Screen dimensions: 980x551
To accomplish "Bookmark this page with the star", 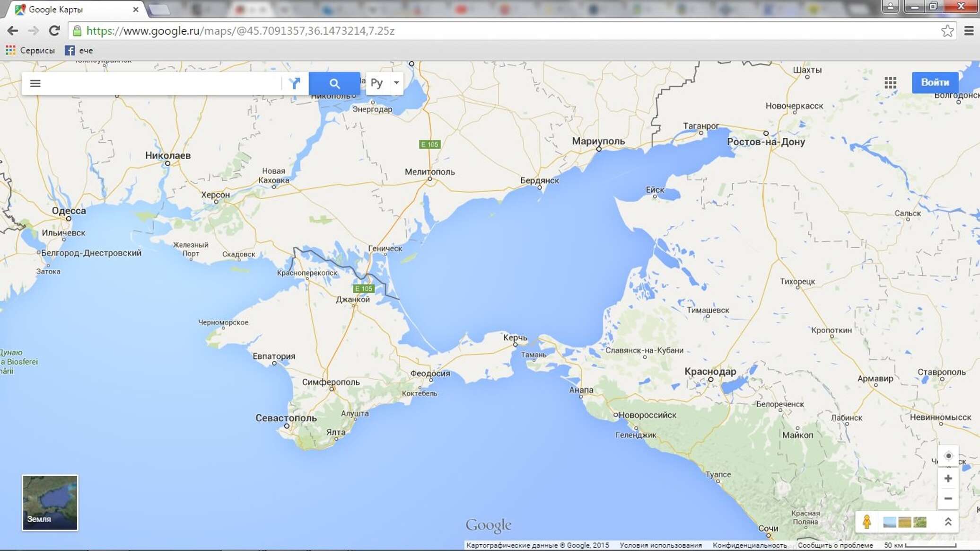I will click(x=947, y=31).
